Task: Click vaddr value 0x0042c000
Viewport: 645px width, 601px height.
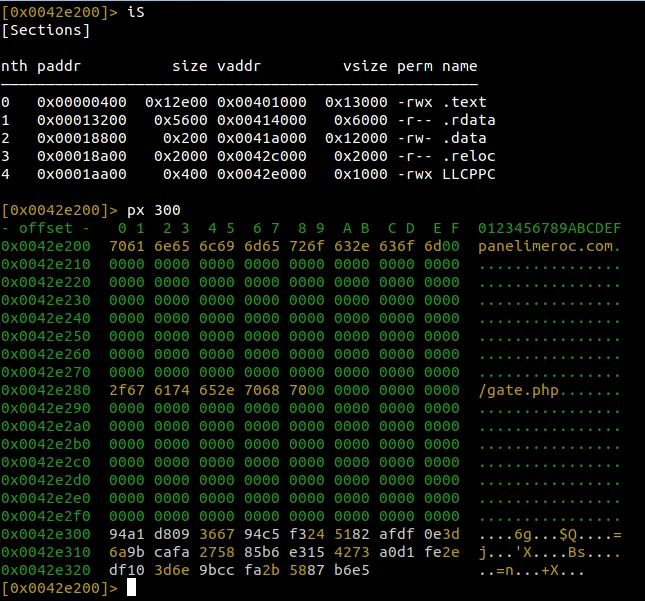Action: (x=262, y=156)
